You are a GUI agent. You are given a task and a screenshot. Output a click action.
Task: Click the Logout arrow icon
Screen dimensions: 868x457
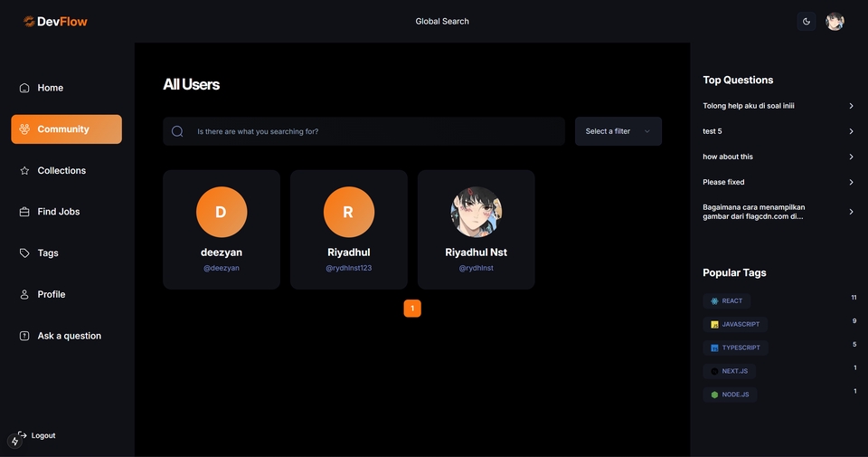tap(23, 435)
